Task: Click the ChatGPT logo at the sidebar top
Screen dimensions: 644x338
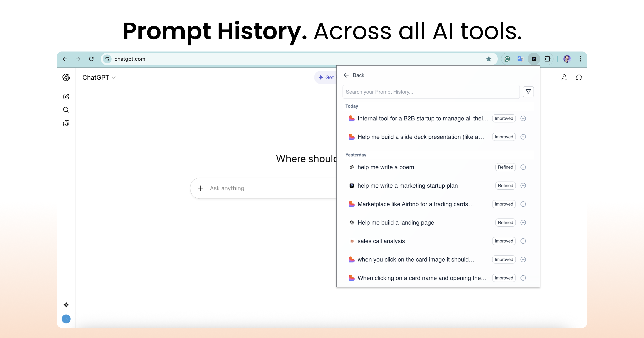Action: coord(66,77)
